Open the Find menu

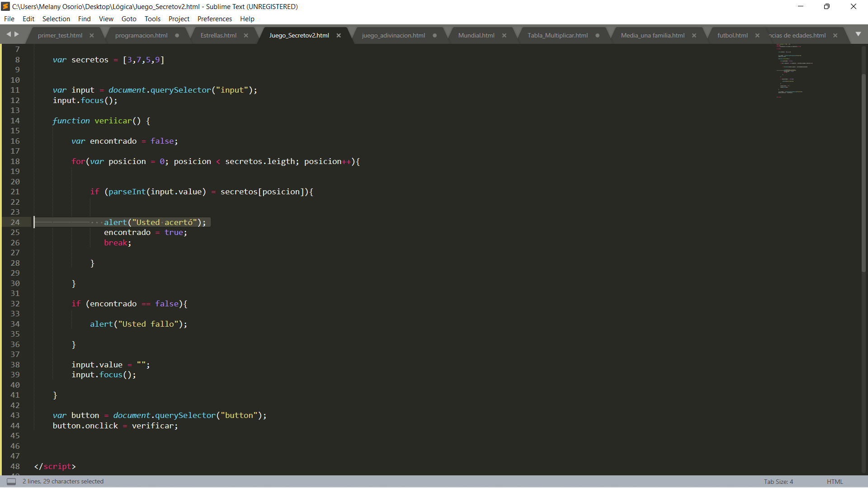pyautogui.click(x=84, y=19)
